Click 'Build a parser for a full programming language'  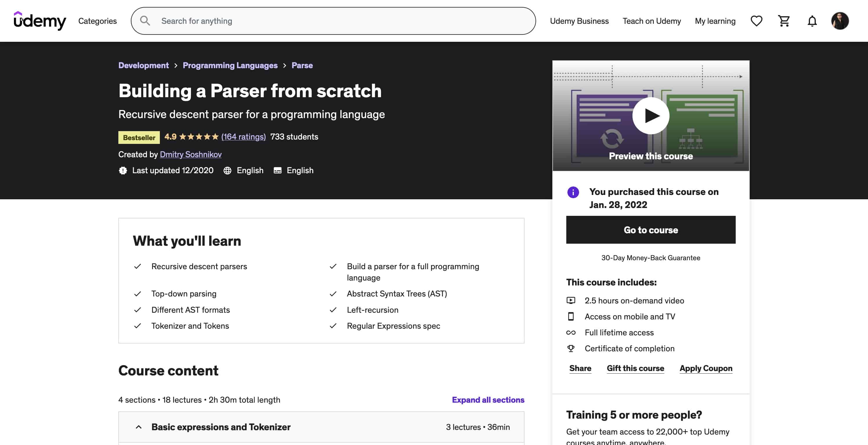tap(413, 272)
